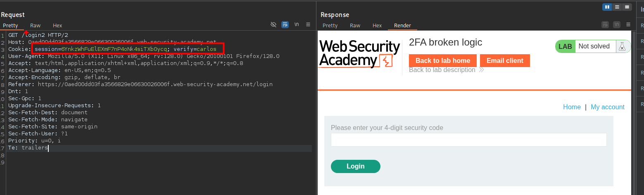
Task: Click the Web Security Academy logo
Action: [359, 54]
